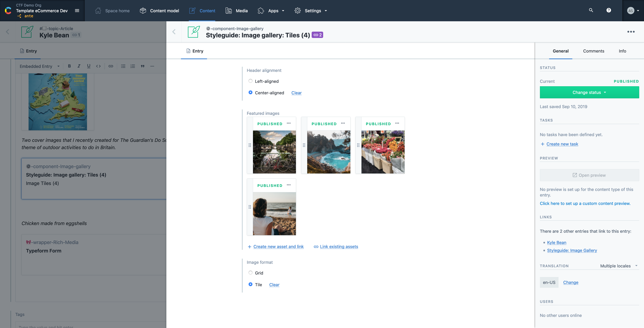Screen dimensions: 644x328
Task: Open the search icon in top bar
Action: (591, 11)
